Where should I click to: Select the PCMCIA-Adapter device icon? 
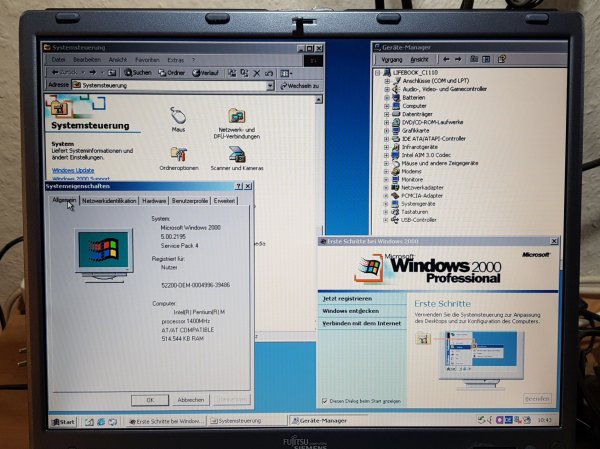pyautogui.click(x=395, y=196)
